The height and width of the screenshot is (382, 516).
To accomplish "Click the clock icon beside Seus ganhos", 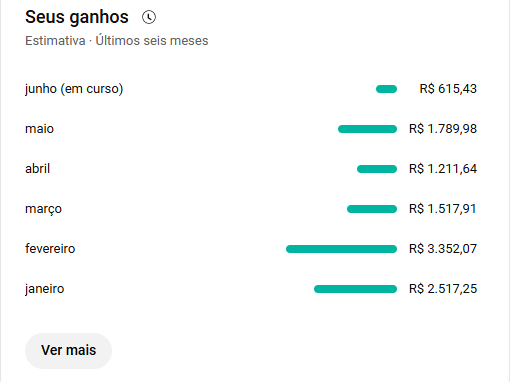I will pos(149,17).
